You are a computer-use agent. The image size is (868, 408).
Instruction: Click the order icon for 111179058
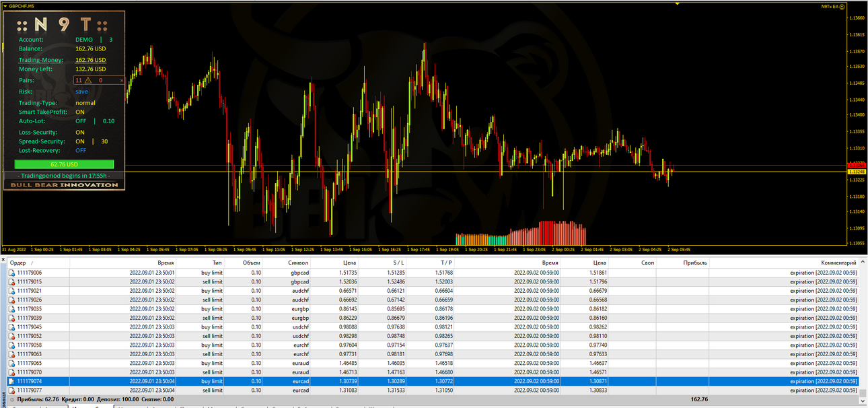[x=11, y=345]
